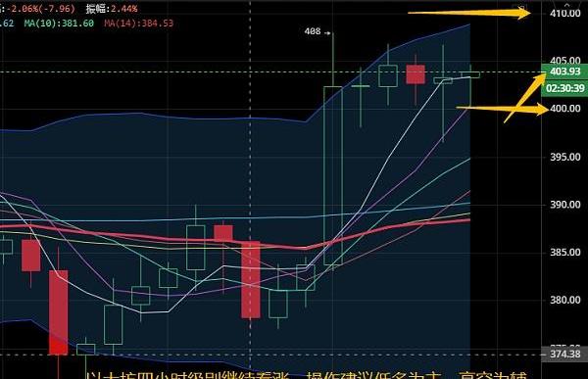This screenshot has height=379, width=588.
Task: Select the diagonal yellow arrow pointing to 403.93
Action: (x=525, y=98)
